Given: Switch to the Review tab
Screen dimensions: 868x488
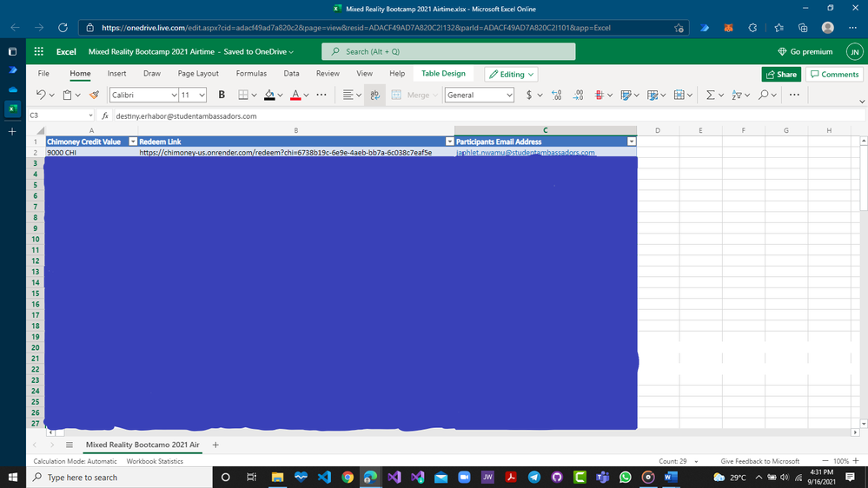Looking at the screenshot, I should click(x=328, y=73).
